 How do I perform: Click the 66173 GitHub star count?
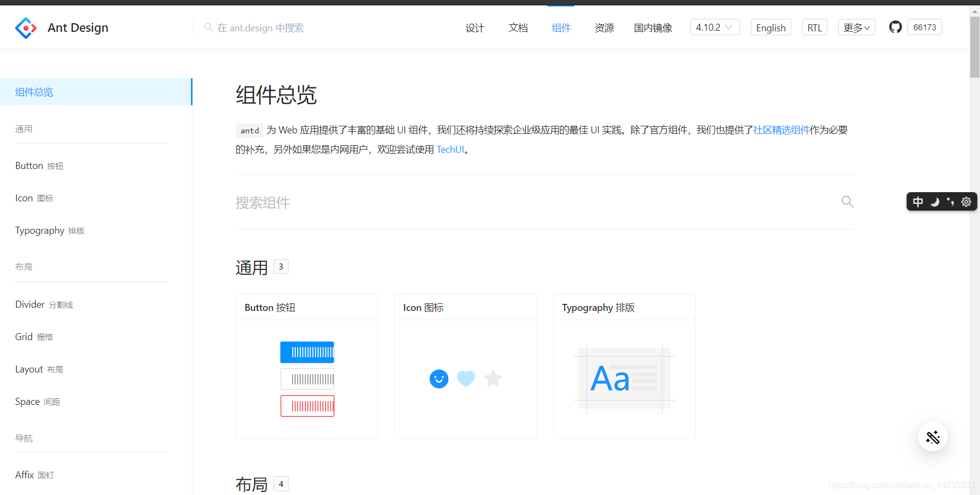point(925,27)
